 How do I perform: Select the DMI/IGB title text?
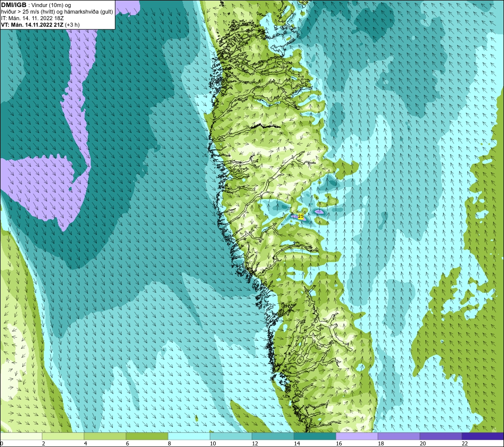point(14,5)
